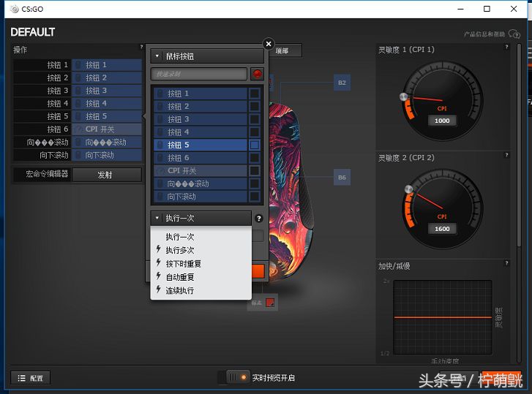Click the B2 mouse button label
The image size is (532, 394).
[342, 83]
